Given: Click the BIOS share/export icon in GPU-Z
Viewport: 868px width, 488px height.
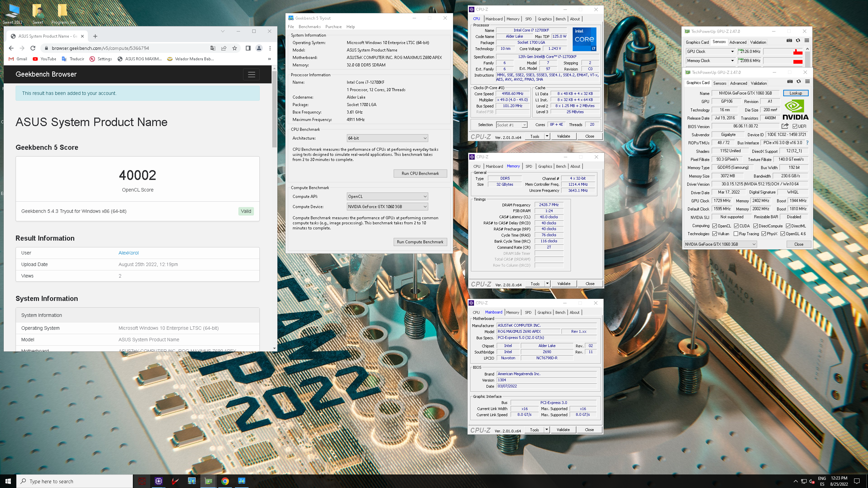Looking at the screenshot, I should tap(785, 126).
